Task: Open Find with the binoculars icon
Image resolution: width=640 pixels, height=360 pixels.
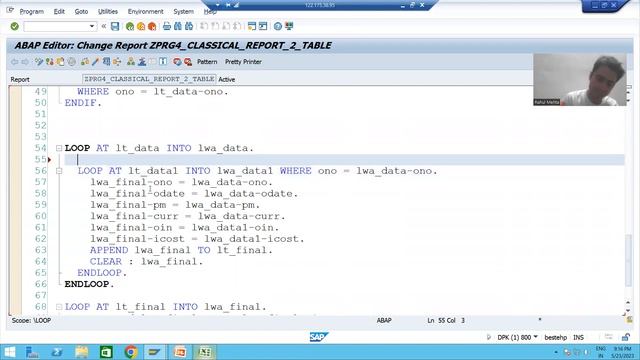Action: point(178,27)
